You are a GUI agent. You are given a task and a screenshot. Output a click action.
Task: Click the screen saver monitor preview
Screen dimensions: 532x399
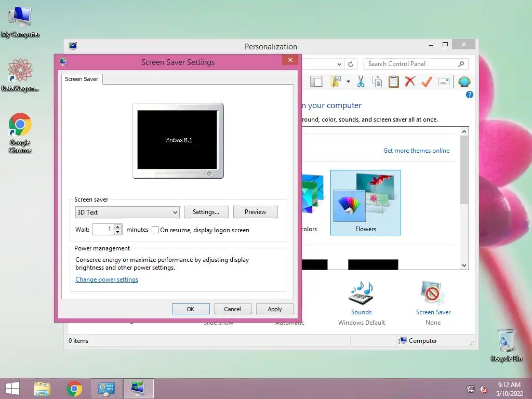(x=178, y=141)
